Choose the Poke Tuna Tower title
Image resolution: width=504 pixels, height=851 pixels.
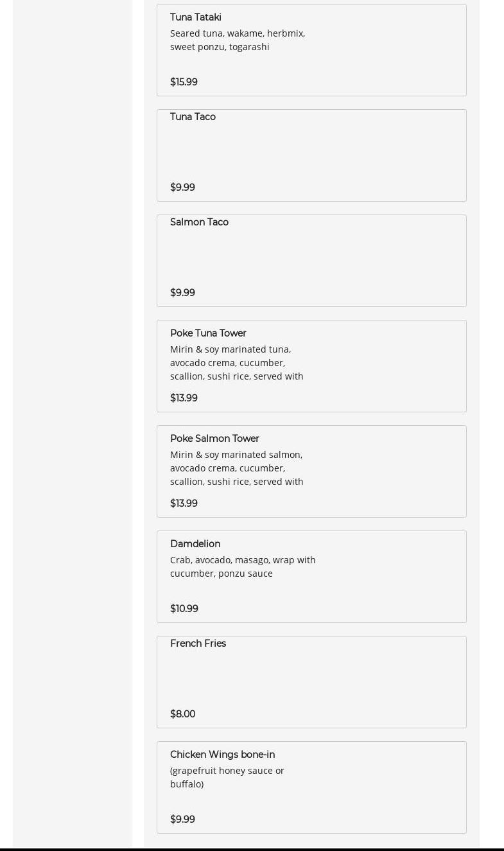[208, 333]
